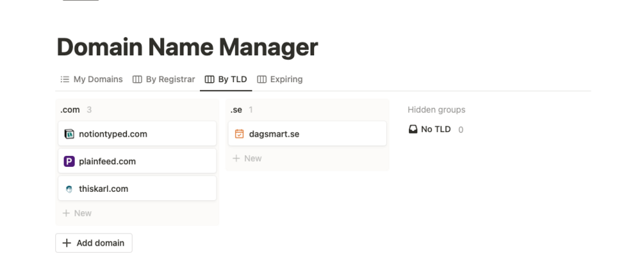
Task: Click the board icon beside Expiring
Action: tap(261, 80)
